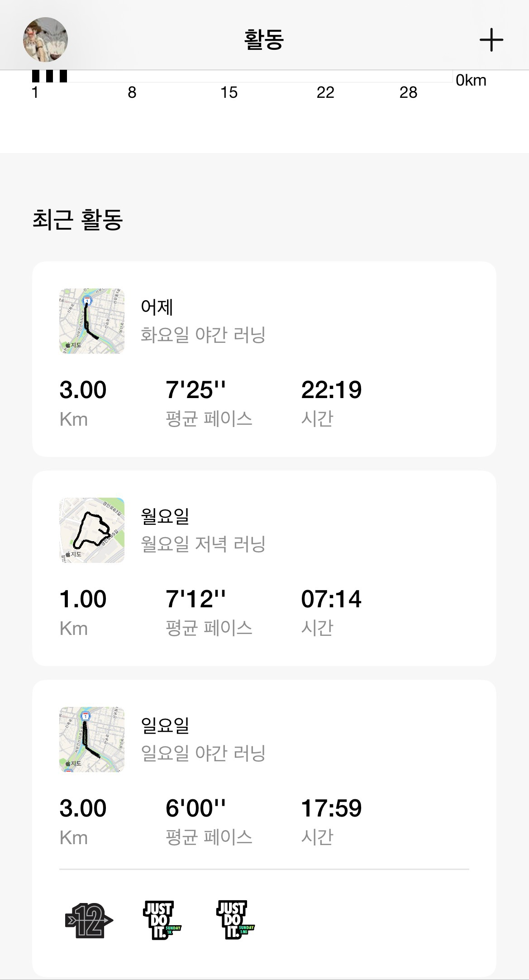The height and width of the screenshot is (980, 529).
Task: Select day 15 on chart axis
Action: pos(229,92)
